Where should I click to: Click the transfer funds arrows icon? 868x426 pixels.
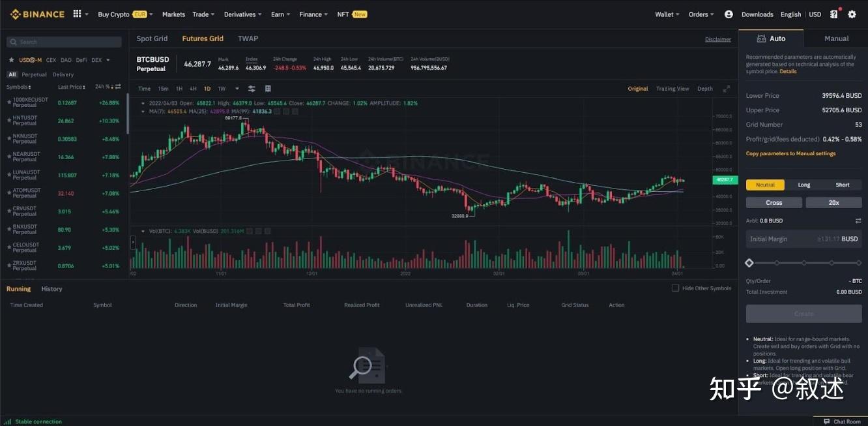pyautogui.click(x=858, y=221)
